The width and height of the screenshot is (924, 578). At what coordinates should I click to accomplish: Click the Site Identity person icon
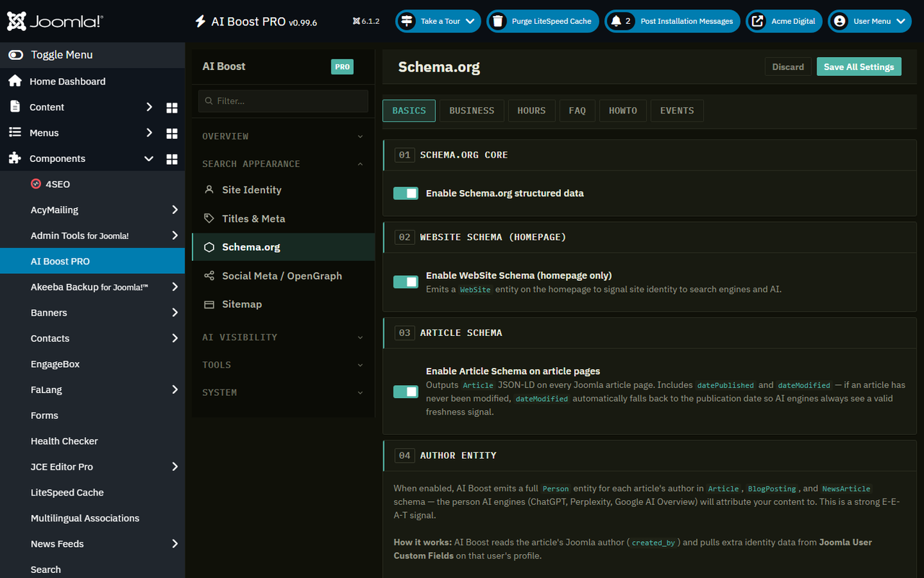click(209, 189)
